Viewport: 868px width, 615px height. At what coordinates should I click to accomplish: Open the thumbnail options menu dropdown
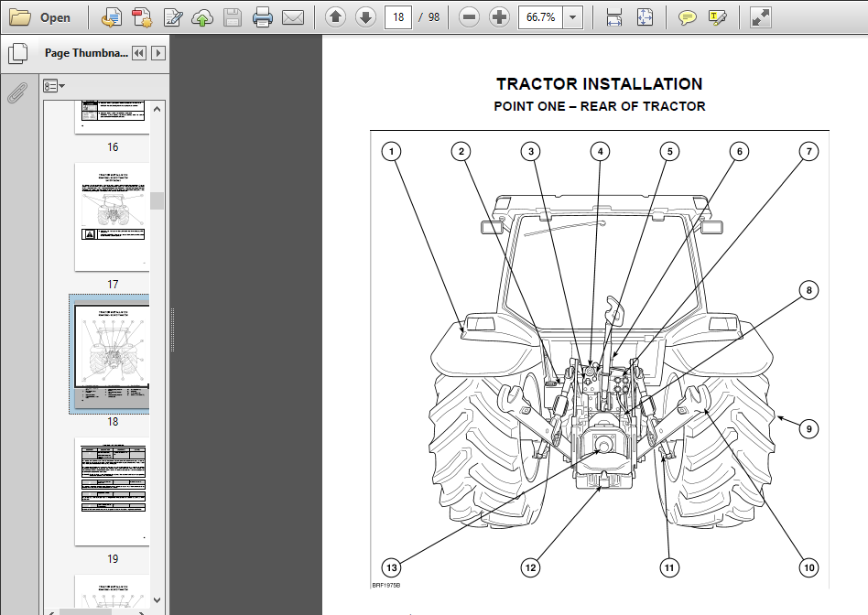[x=54, y=86]
